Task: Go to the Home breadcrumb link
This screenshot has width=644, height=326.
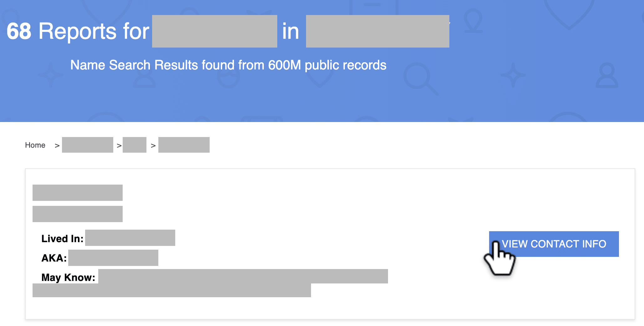Action: [x=35, y=145]
